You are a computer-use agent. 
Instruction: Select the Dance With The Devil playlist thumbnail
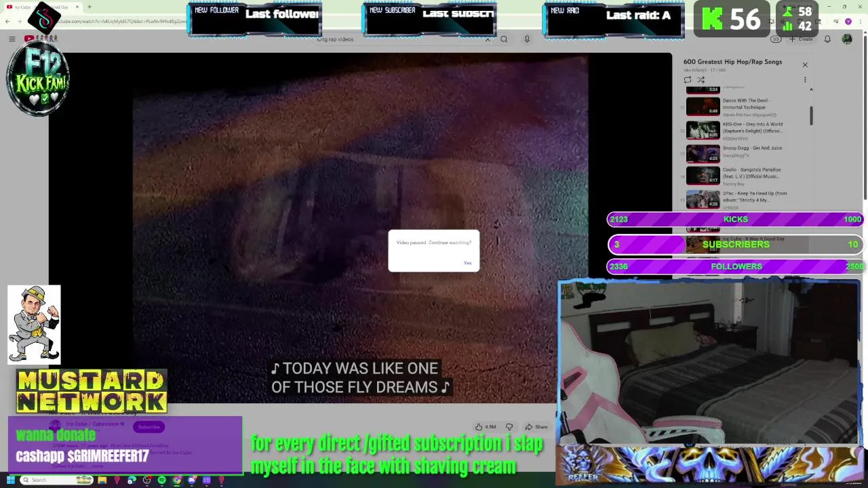click(703, 106)
